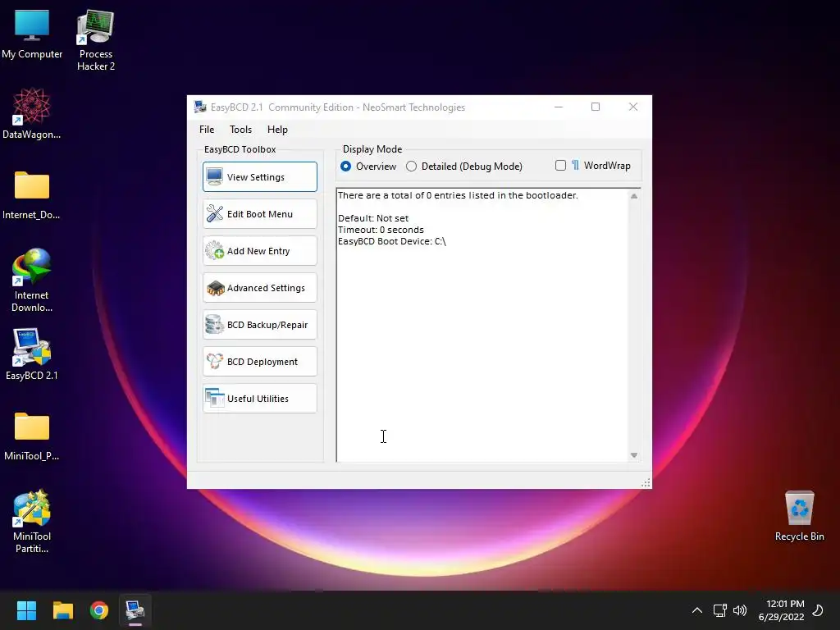Open BCD Backup/Repair
The width and height of the screenshot is (840, 630).
click(260, 325)
